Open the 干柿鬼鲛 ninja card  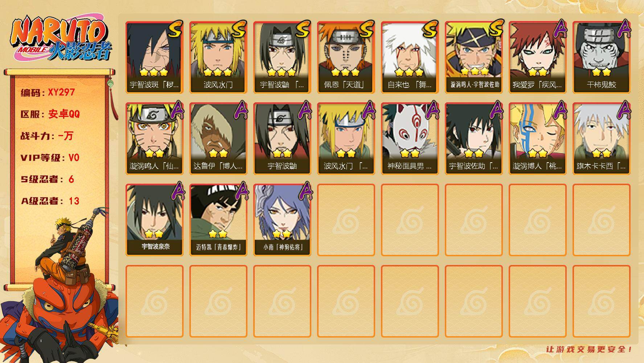click(601, 57)
